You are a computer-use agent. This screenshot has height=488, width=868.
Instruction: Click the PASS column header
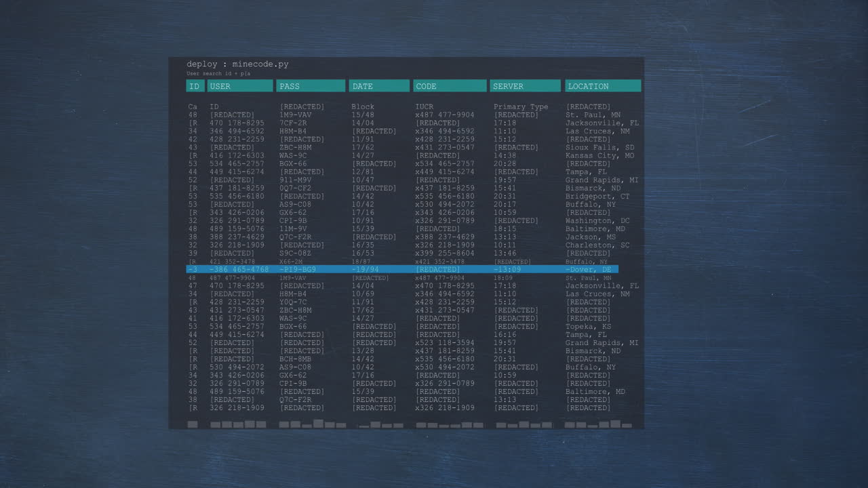click(x=311, y=85)
